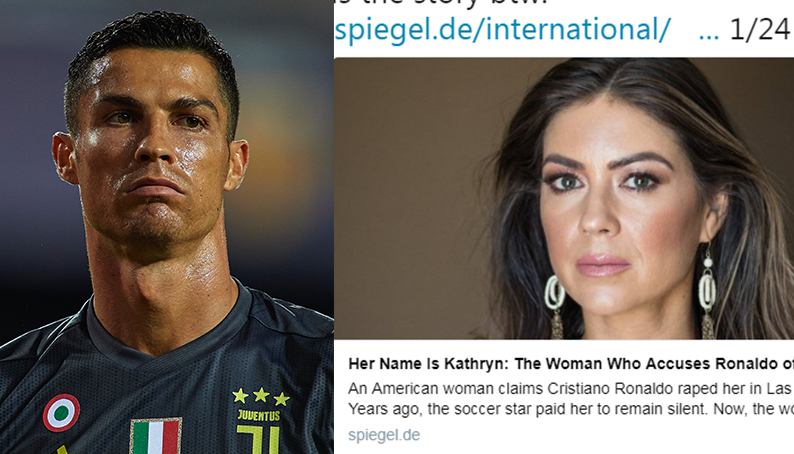Click the three gold stars on the jersey
The height and width of the screenshot is (454, 794).
[x=261, y=397]
